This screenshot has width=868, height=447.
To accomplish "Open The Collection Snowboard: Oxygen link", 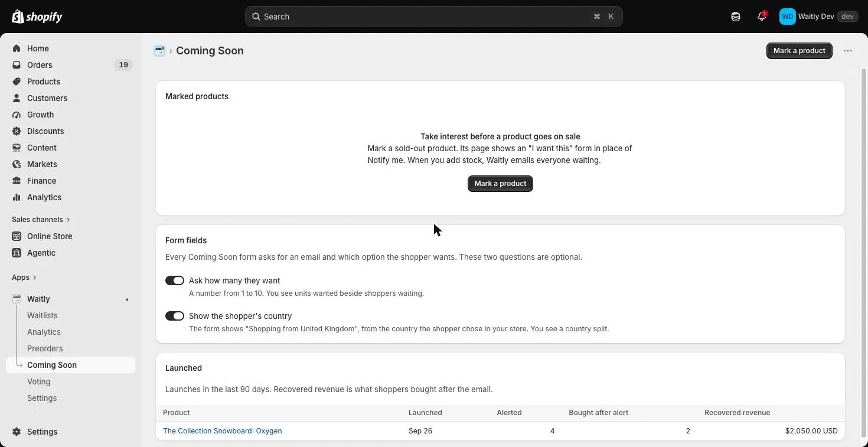I will pos(223,431).
